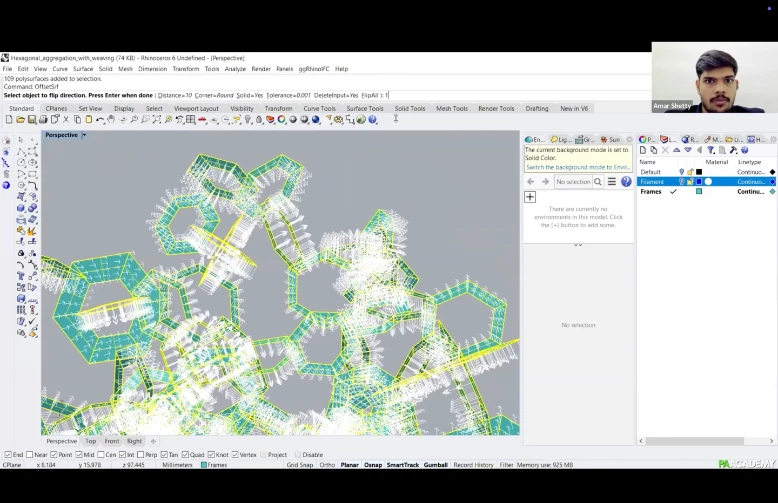Click the Print icon in Standard toolbar
778x503 pixels.
43,120
